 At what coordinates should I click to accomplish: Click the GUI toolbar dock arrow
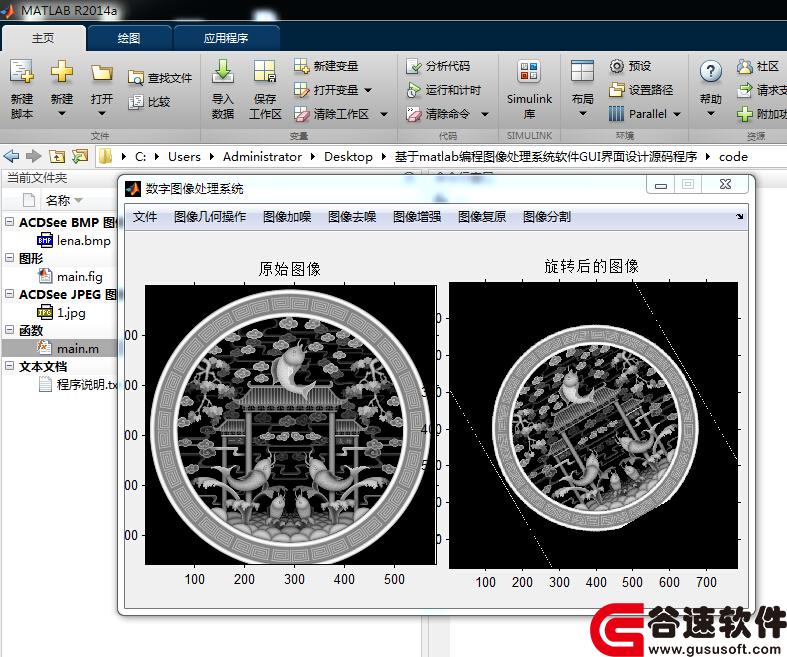(740, 216)
